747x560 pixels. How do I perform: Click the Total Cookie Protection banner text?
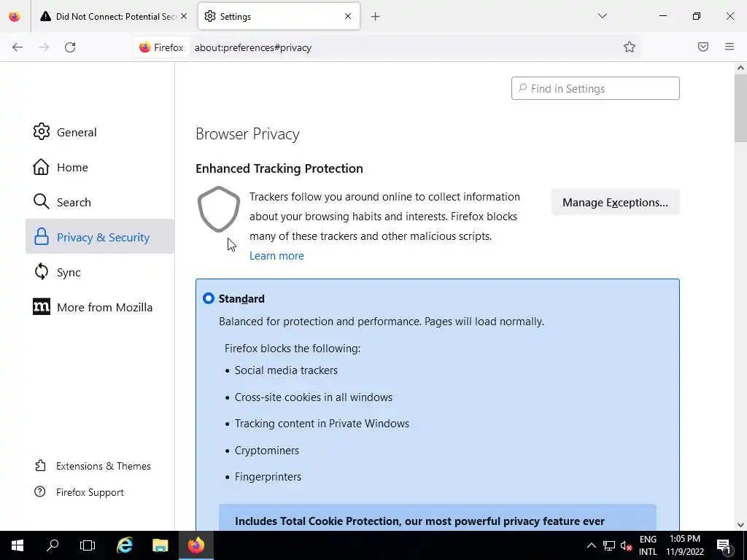pyautogui.click(x=419, y=521)
